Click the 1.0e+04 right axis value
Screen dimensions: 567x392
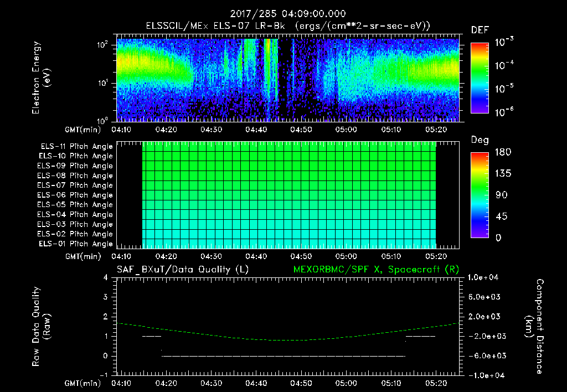coord(483,277)
